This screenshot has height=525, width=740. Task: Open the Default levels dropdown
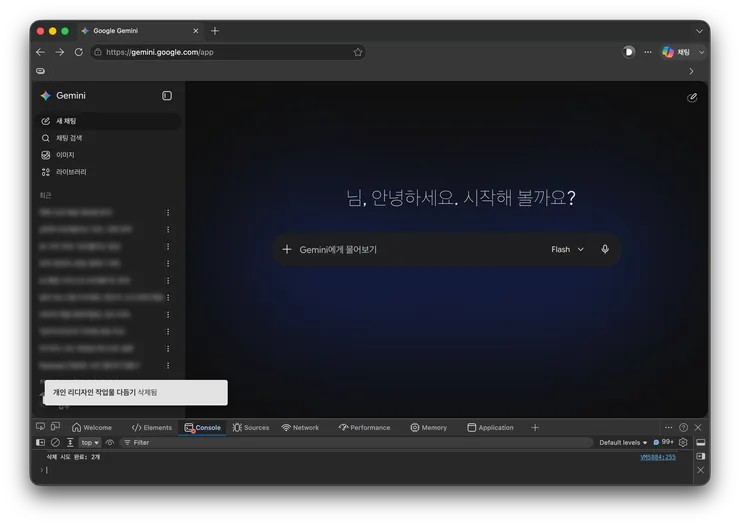pos(623,443)
